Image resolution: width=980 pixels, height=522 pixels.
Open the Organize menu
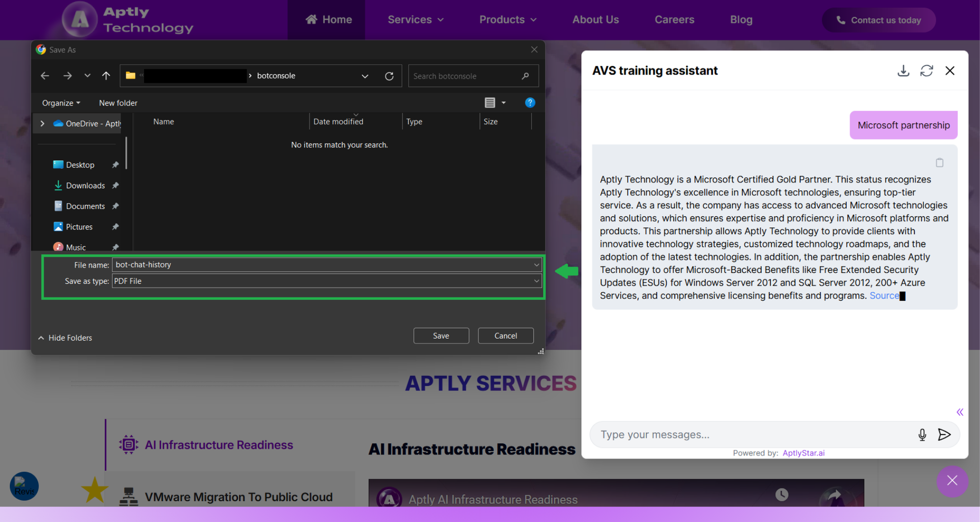60,103
